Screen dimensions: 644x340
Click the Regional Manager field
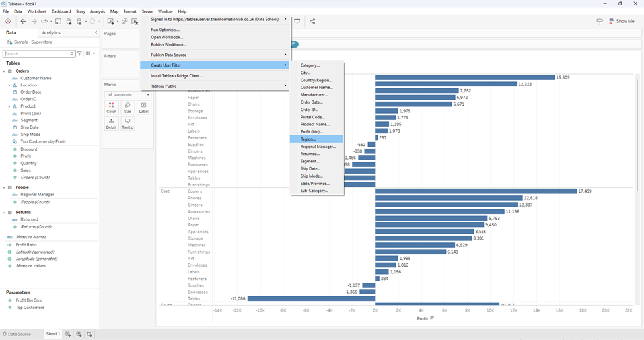point(38,195)
